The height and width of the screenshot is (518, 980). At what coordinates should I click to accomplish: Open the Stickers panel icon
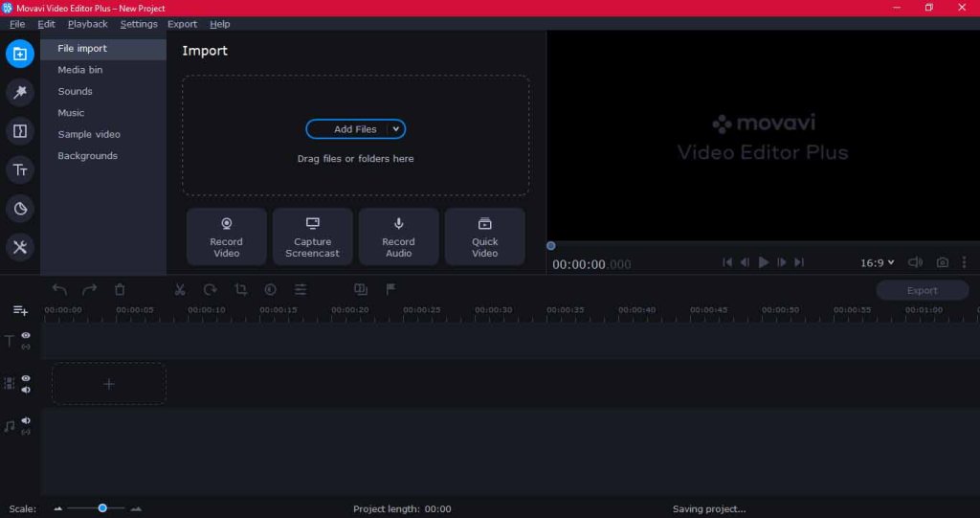pyautogui.click(x=19, y=209)
